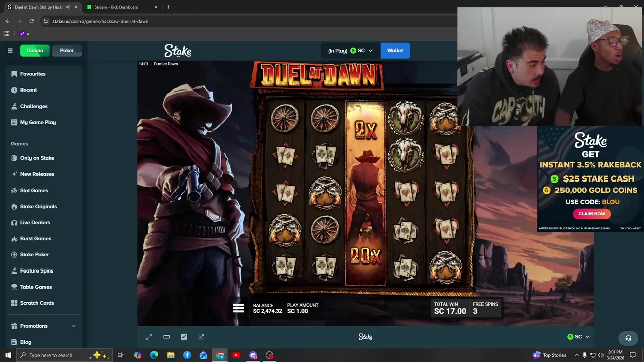
Task: Open the bottom SC currency selector
Action: (x=578, y=337)
